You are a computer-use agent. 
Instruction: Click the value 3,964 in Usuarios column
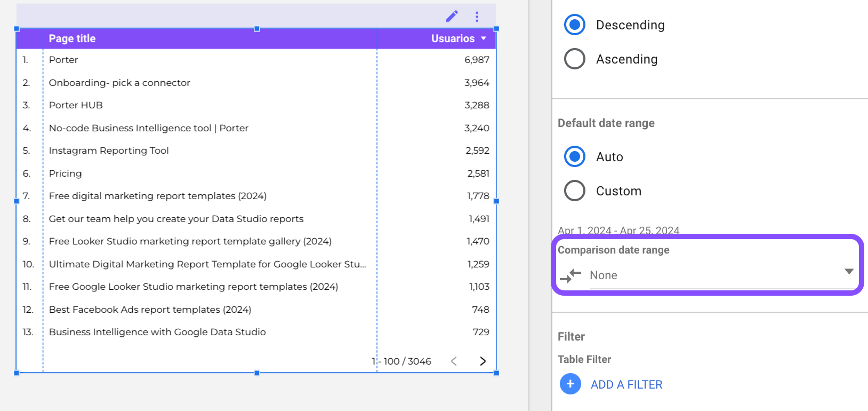tap(477, 83)
